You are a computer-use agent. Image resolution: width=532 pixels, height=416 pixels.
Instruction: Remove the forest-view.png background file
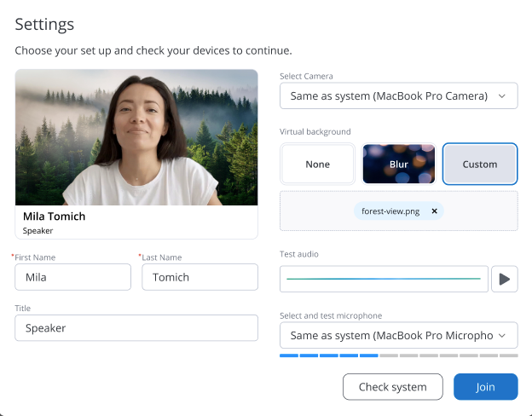point(434,211)
